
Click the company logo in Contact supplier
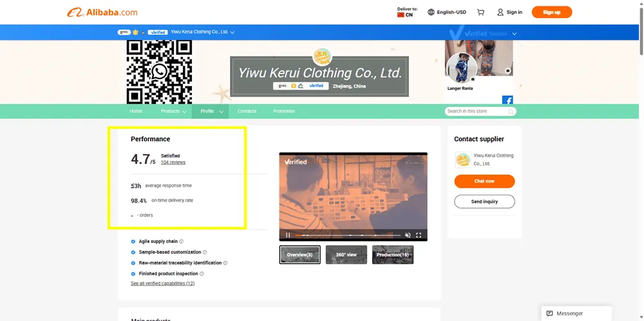point(463,160)
